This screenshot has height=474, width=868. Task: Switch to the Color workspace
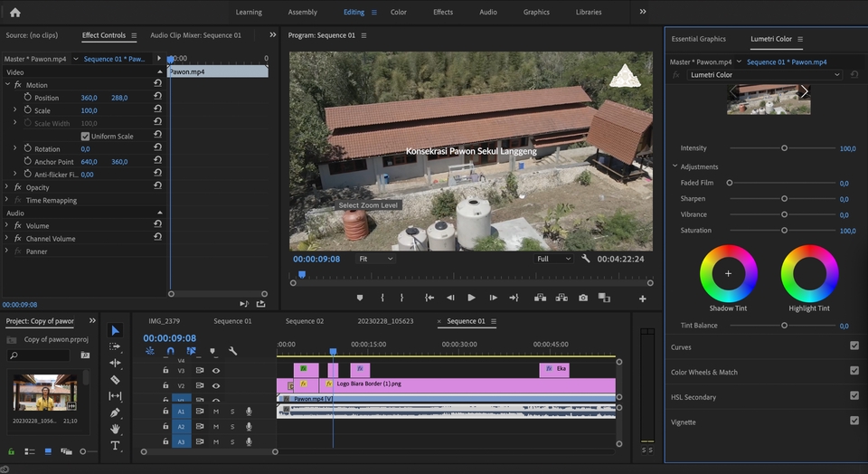click(399, 12)
